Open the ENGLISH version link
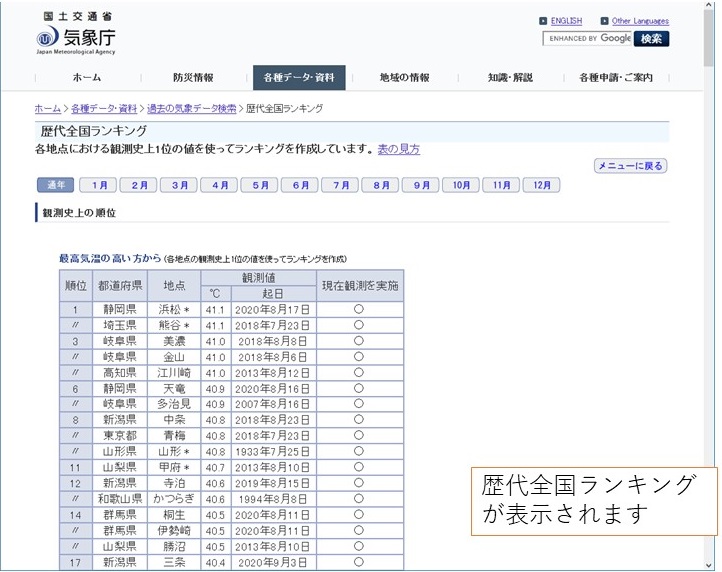 click(x=566, y=21)
